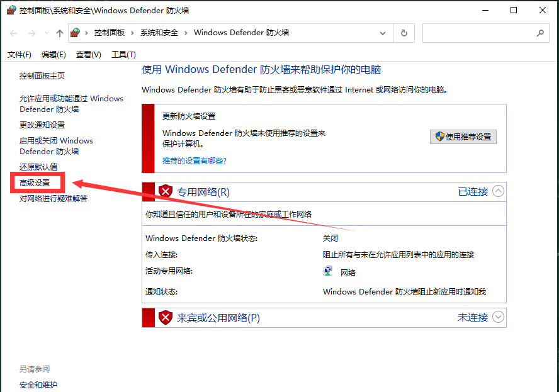559x392 pixels.
Task: Open 对网络进行疑难解答 link
Action: click(54, 198)
